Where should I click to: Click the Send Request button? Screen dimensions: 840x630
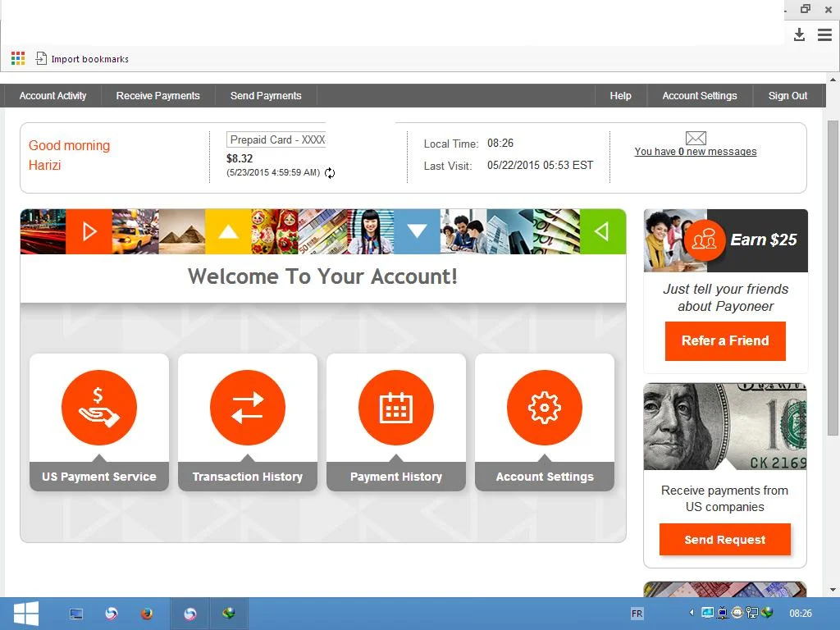point(724,540)
